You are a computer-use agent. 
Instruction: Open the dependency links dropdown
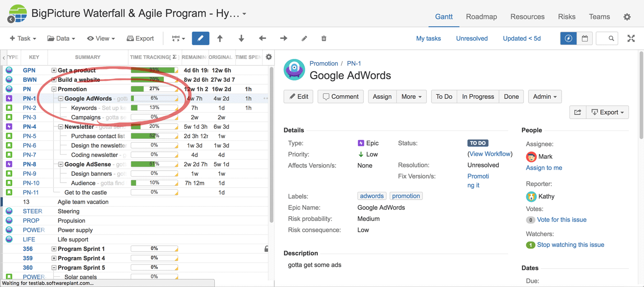coord(178,39)
